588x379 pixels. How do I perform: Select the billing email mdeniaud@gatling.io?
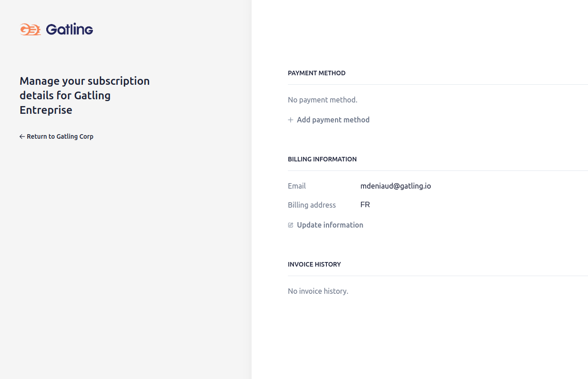click(395, 186)
